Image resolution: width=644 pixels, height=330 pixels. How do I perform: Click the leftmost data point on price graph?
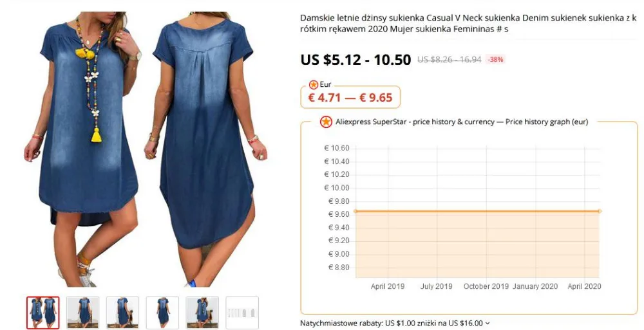[355, 212]
